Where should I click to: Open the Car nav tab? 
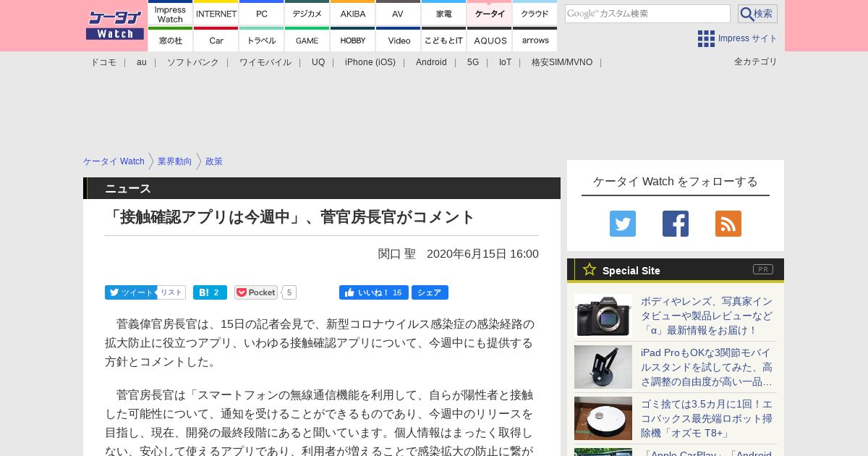click(216, 40)
